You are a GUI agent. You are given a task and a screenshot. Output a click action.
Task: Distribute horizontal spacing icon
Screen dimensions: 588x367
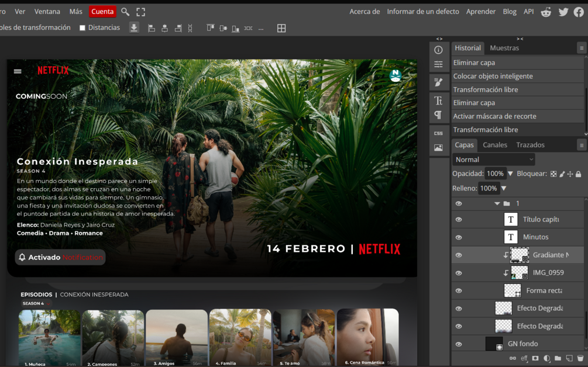[248, 28]
